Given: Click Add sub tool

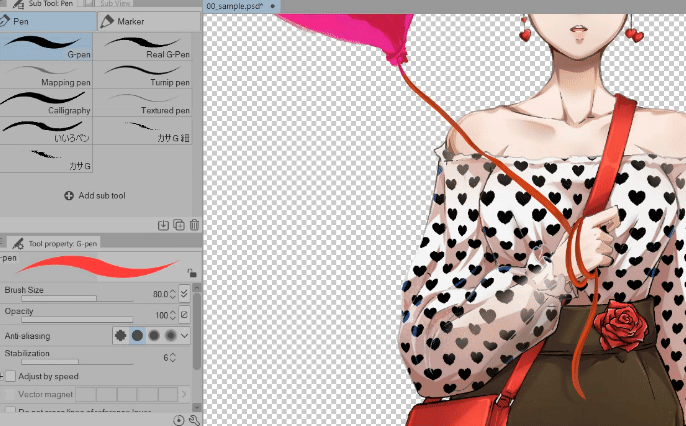Looking at the screenshot, I should (95, 196).
